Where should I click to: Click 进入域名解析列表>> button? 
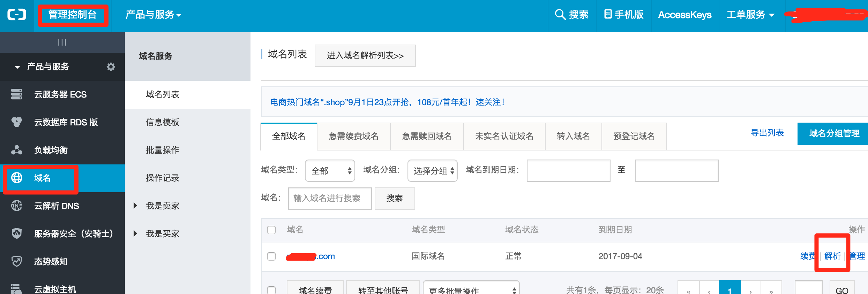pos(365,55)
